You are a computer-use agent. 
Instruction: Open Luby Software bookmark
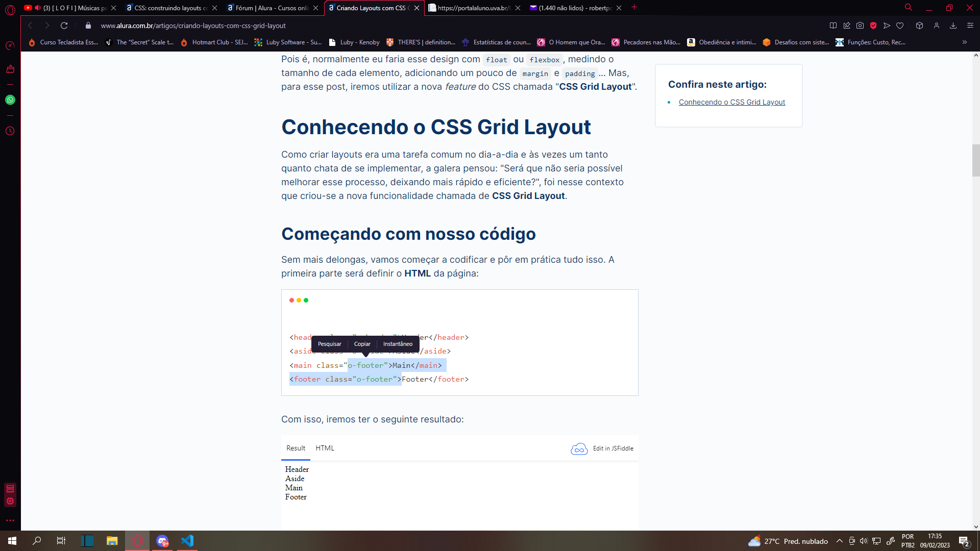tap(288, 42)
